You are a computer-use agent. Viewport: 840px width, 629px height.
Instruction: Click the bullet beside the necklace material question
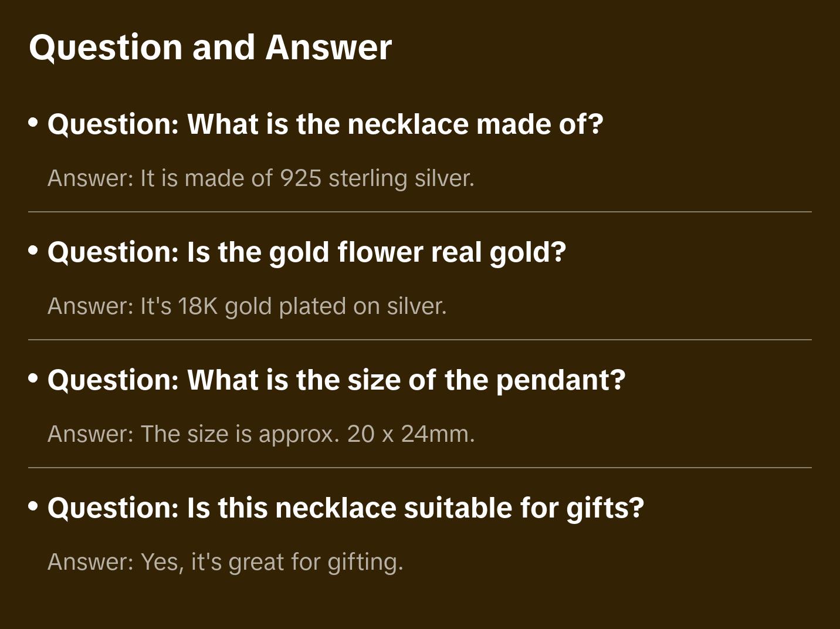click(33, 123)
